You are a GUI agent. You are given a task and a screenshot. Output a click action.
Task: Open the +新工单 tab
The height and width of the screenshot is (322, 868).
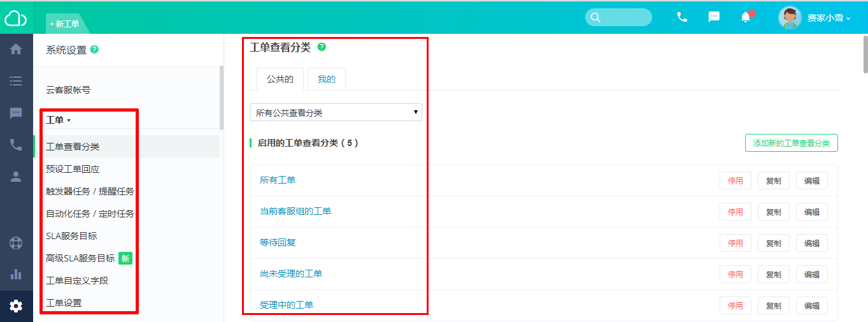tap(65, 24)
